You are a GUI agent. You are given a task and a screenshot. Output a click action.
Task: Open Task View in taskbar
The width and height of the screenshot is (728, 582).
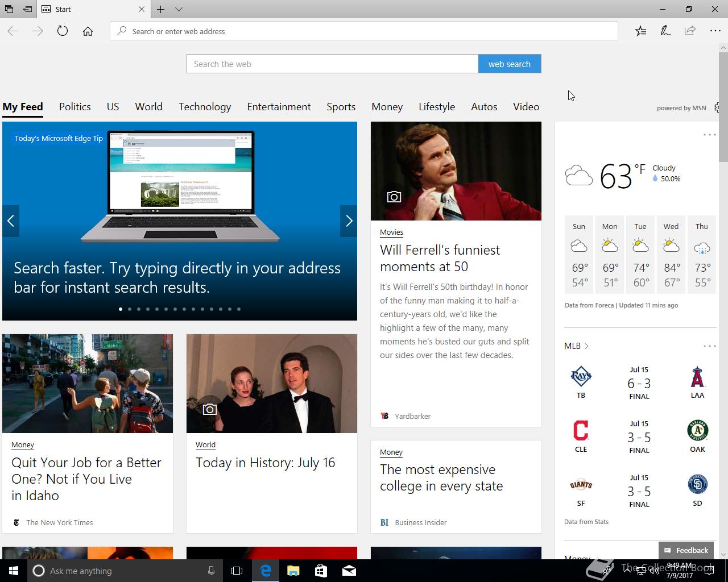[237, 571]
